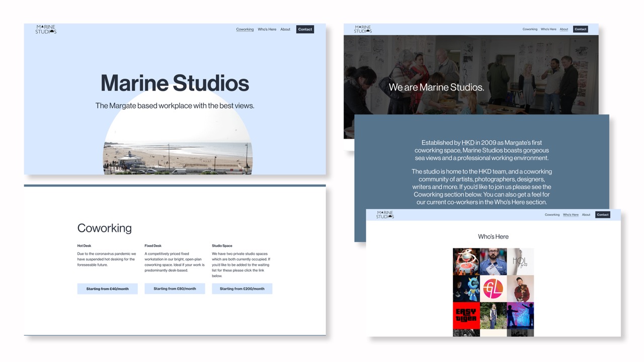This screenshot has height=362, width=644.
Task: Follow the underlined HKD link in the about text
Action: click(x=468, y=143)
